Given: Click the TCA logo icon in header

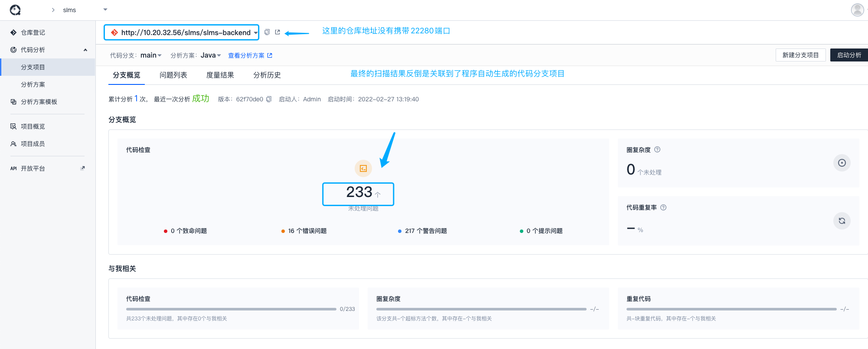Looking at the screenshot, I should click(x=15, y=10).
